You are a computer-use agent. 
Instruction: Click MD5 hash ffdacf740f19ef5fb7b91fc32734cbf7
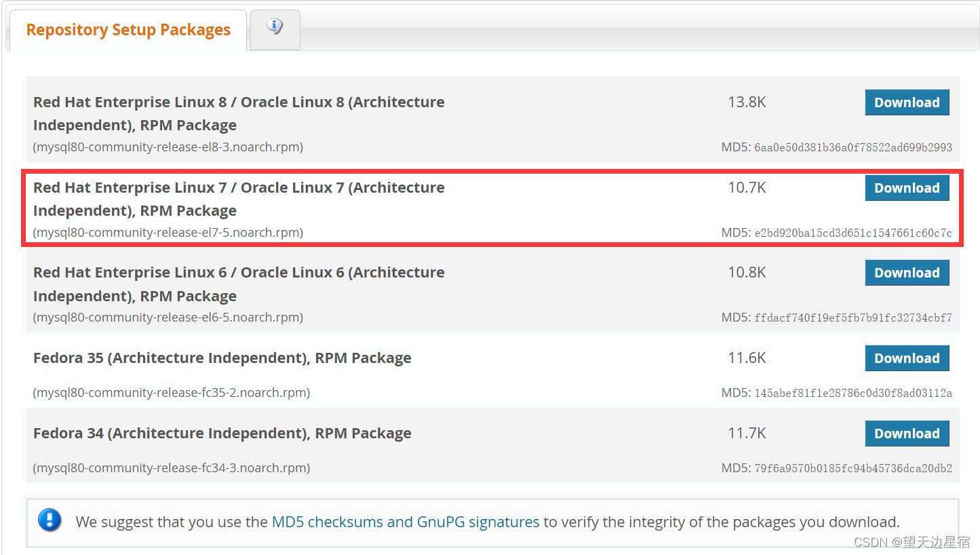(853, 318)
